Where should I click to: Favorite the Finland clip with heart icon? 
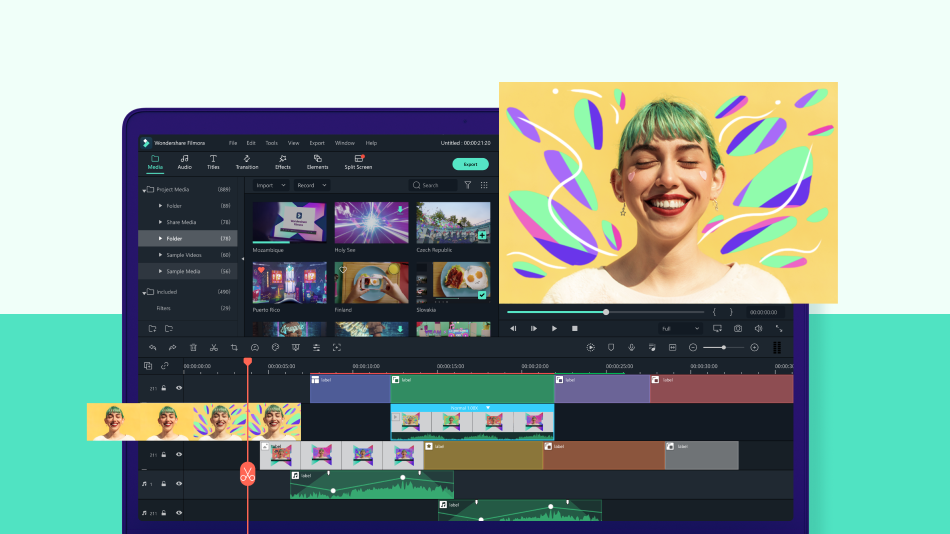[x=343, y=270]
